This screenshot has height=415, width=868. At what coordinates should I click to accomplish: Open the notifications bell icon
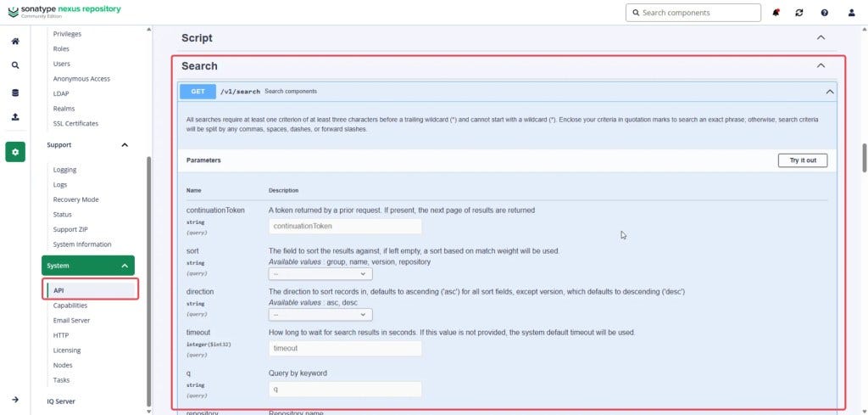[776, 12]
